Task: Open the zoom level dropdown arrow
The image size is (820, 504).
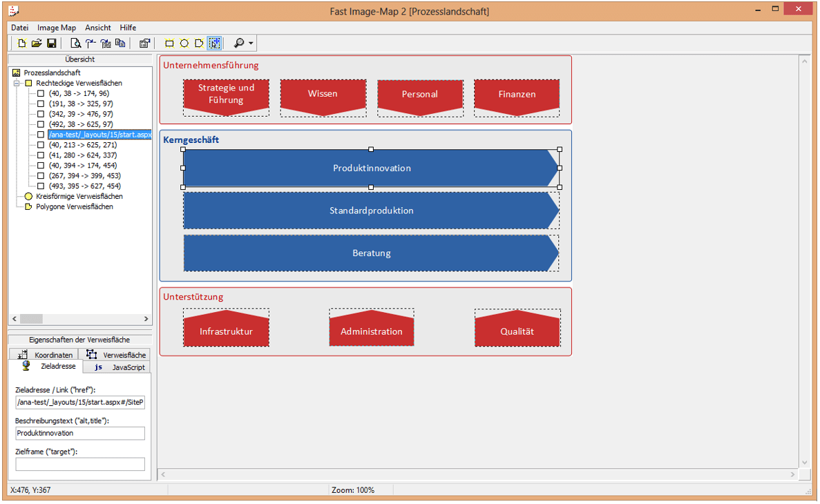Action: point(250,43)
